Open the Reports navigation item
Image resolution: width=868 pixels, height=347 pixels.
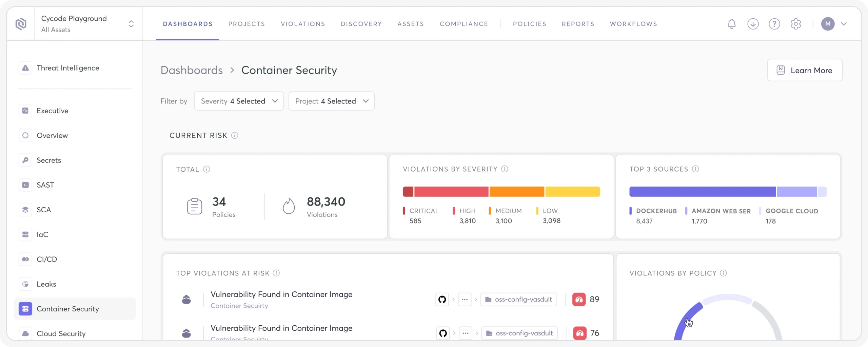click(578, 24)
